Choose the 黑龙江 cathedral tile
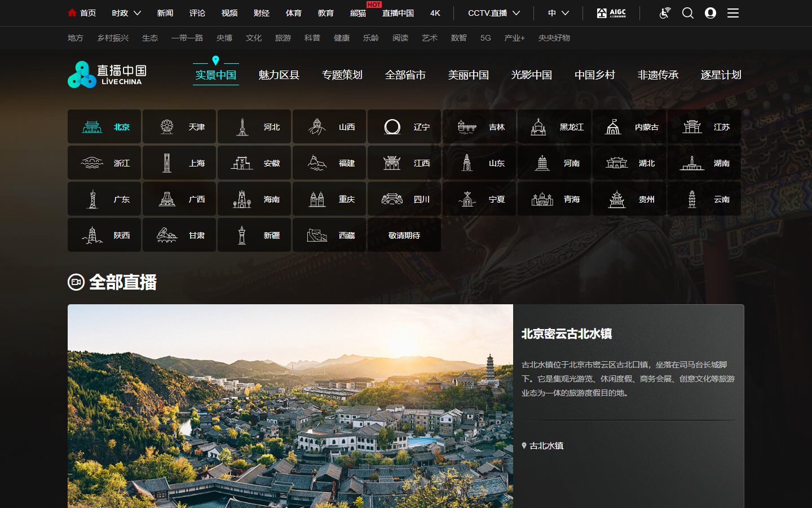The height and width of the screenshot is (508, 812). (x=554, y=126)
